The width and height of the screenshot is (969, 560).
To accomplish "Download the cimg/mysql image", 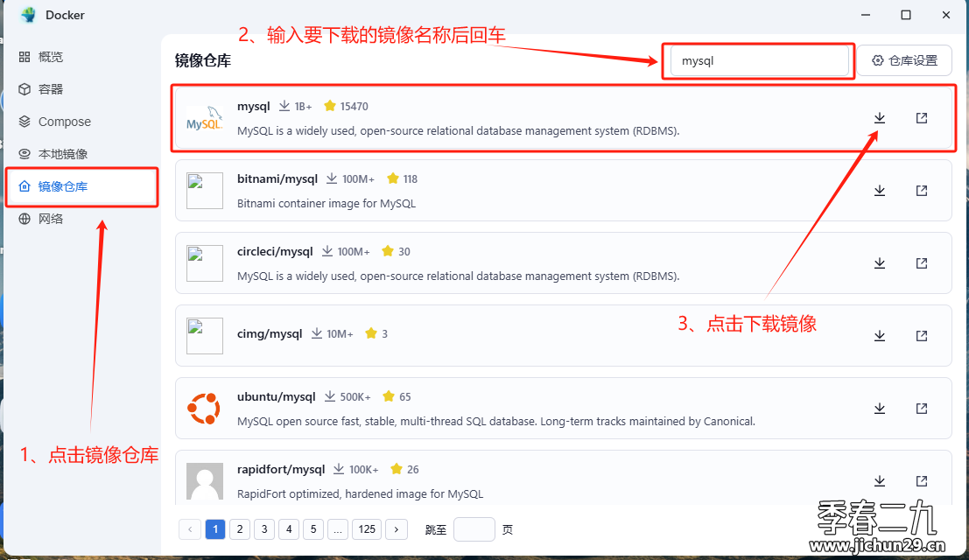I will [x=880, y=336].
